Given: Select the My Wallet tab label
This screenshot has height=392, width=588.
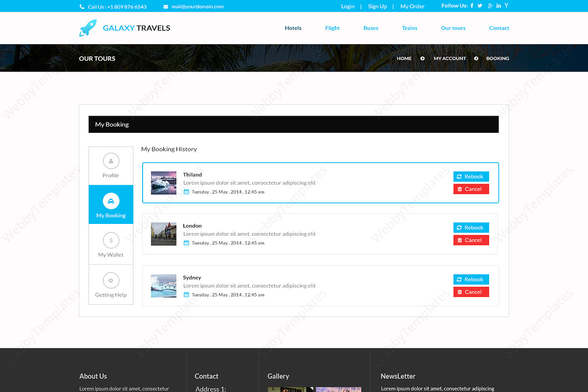Looking at the screenshot, I should click(x=111, y=255).
